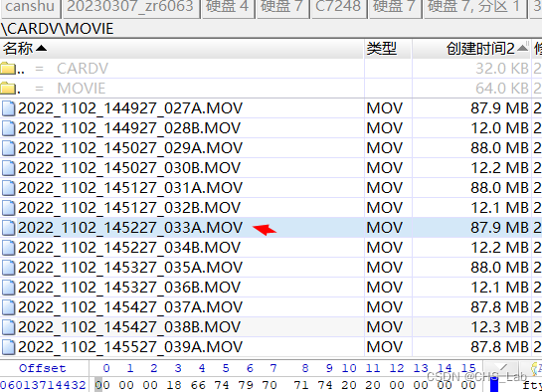Screen dimensions: 542x392
Task: Select file 2022_1102_145027_029A.MOV
Action: click(130, 148)
